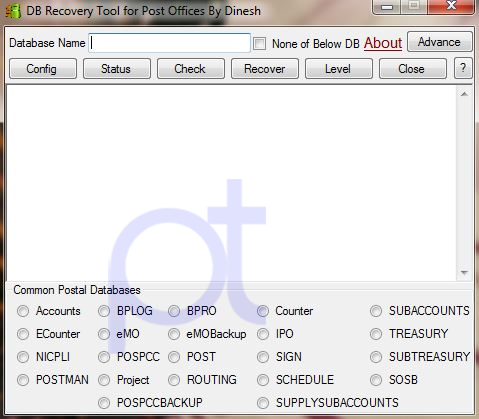Image resolution: width=479 pixels, height=419 pixels.
Task: Click the output scrollbar down arrow
Action: [x=464, y=273]
